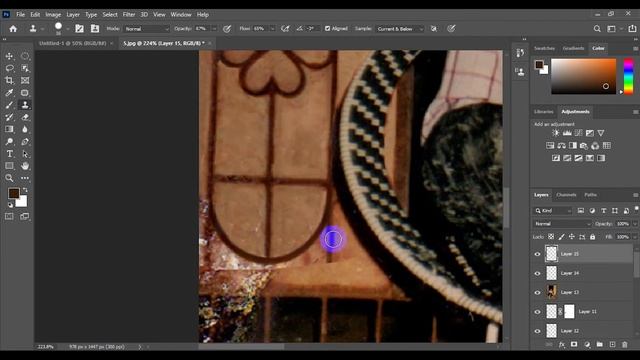
Task: Add a layer style with fx button
Action: coord(562,344)
